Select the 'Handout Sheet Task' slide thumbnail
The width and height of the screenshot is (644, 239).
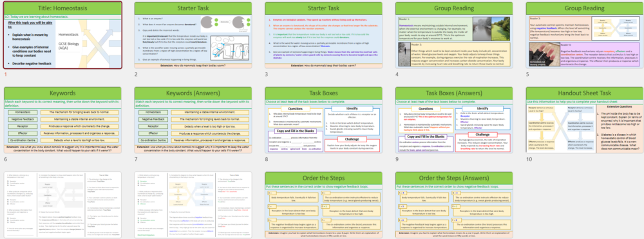[x=585, y=120]
